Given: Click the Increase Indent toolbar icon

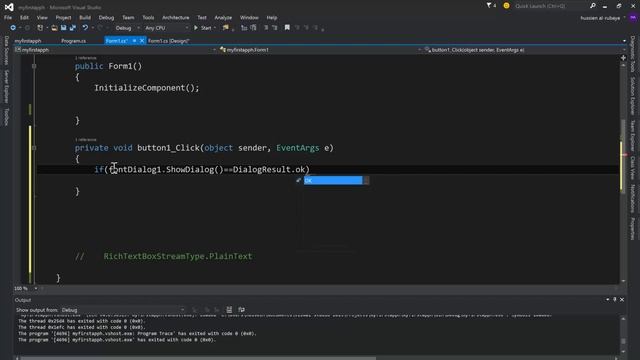Looking at the screenshot, I should [275, 28].
